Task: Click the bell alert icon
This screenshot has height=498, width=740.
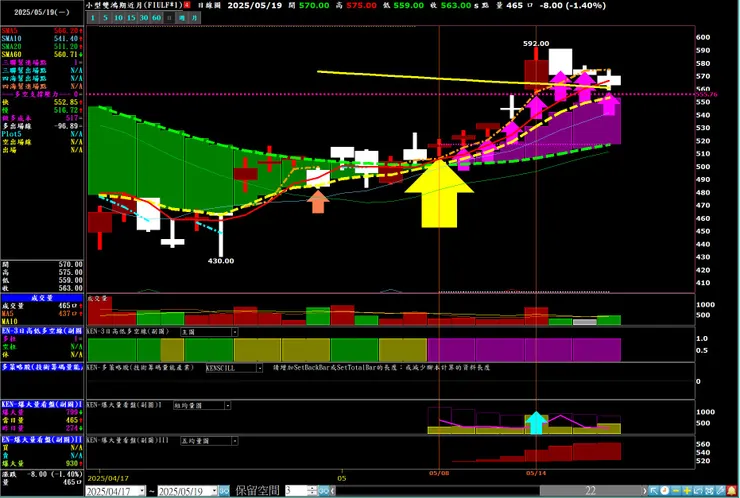Action: click(x=732, y=491)
